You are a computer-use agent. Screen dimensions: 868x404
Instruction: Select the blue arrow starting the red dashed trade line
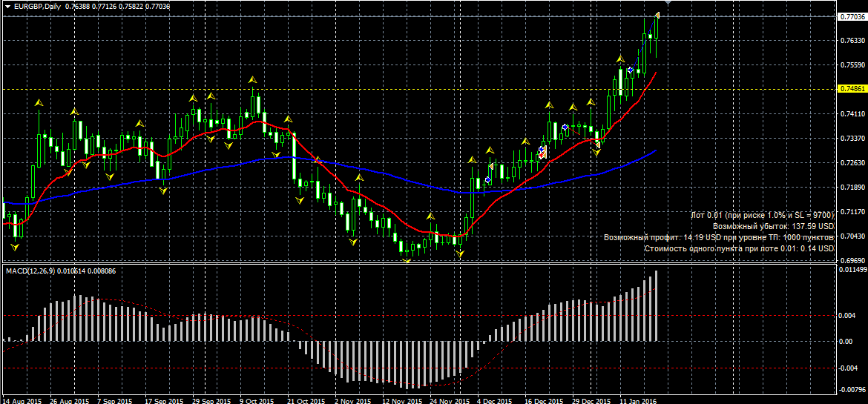[x=565, y=128]
